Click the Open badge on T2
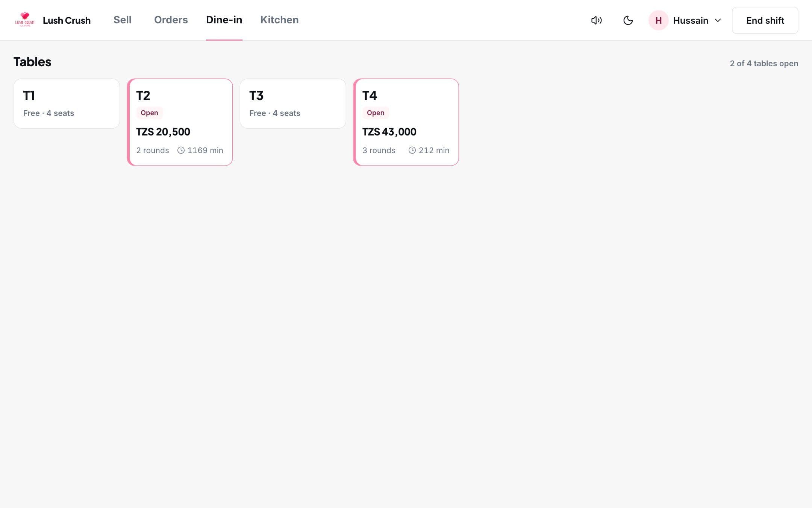This screenshot has height=508, width=812. (x=149, y=113)
